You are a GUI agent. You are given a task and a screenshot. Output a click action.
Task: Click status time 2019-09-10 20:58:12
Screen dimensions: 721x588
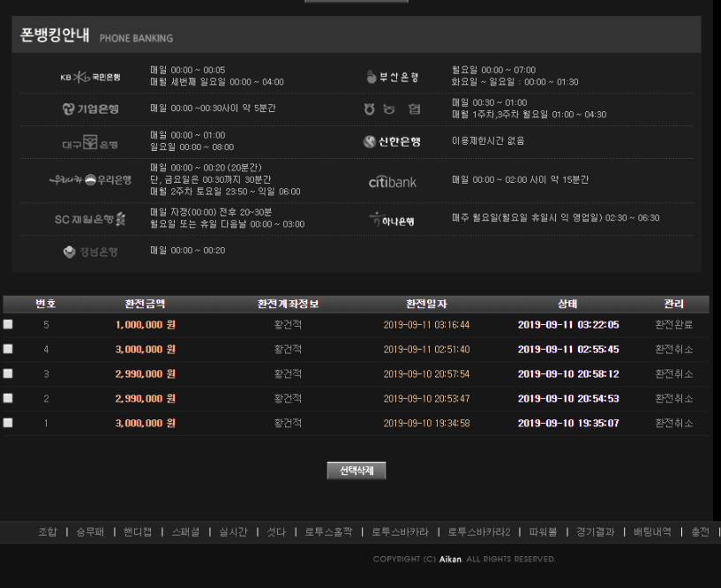click(568, 374)
